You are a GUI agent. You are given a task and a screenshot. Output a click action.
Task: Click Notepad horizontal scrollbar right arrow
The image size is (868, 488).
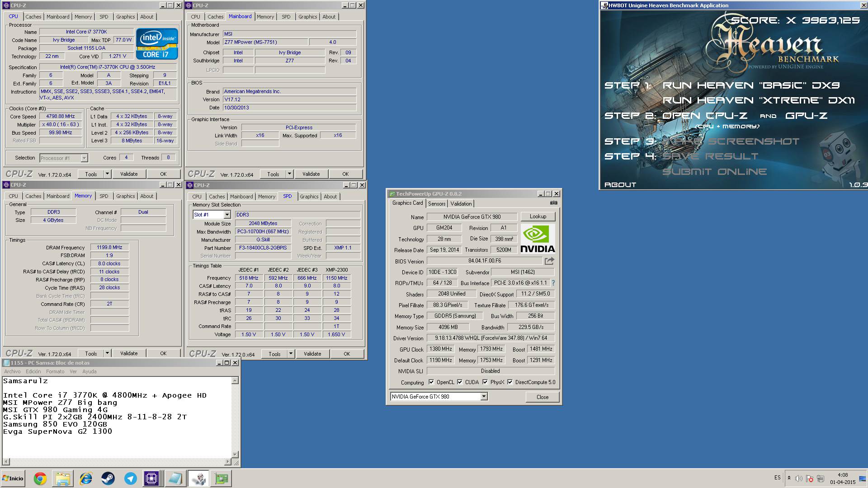(x=228, y=462)
